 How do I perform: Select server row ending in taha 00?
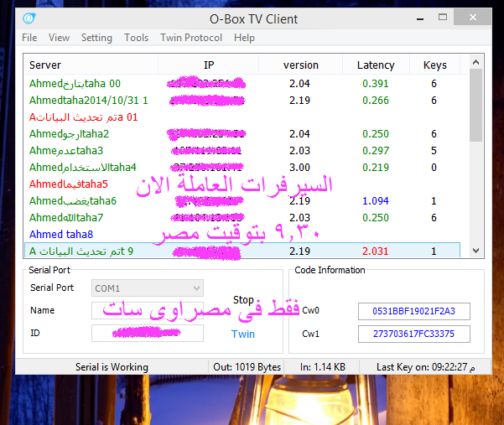(x=242, y=84)
